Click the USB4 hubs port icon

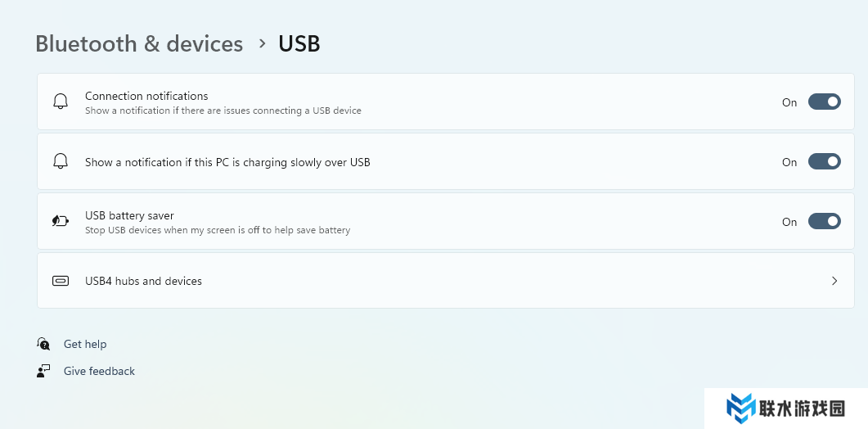60,281
